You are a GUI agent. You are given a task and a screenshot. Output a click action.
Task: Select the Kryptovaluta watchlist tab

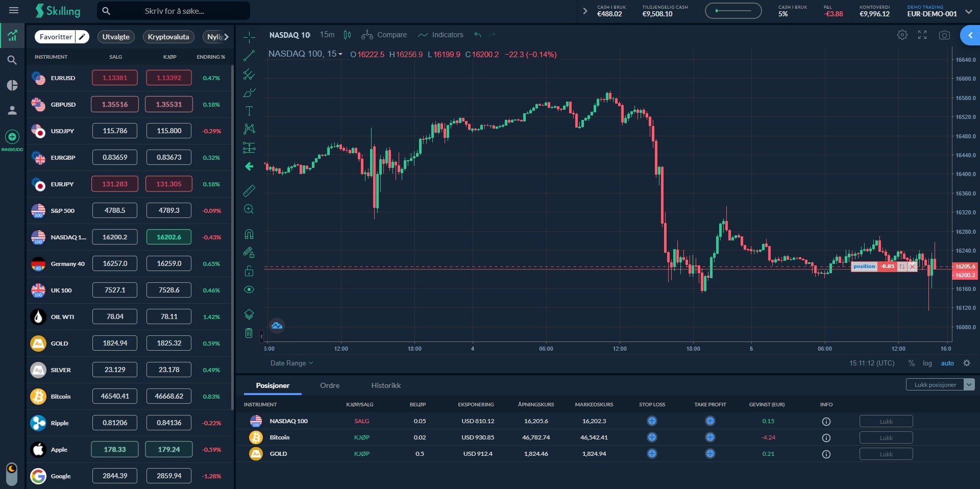(x=168, y=37)
